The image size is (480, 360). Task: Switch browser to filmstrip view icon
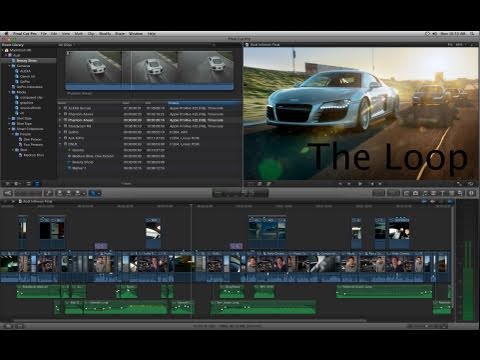(29, 184)
